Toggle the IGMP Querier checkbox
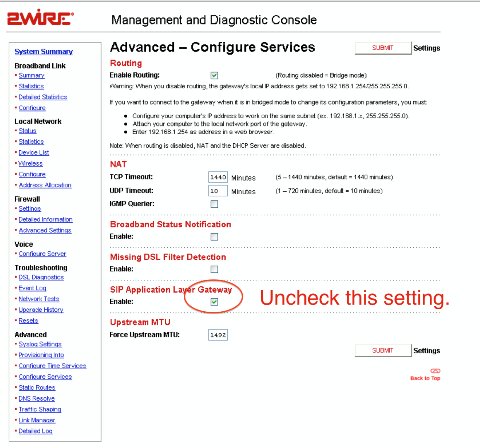This screenshot has width=480, height=445. click(x=214, y=204)
